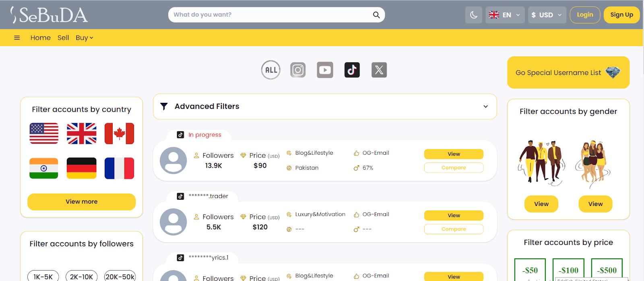Select the Germany flag

coord(82,168)
